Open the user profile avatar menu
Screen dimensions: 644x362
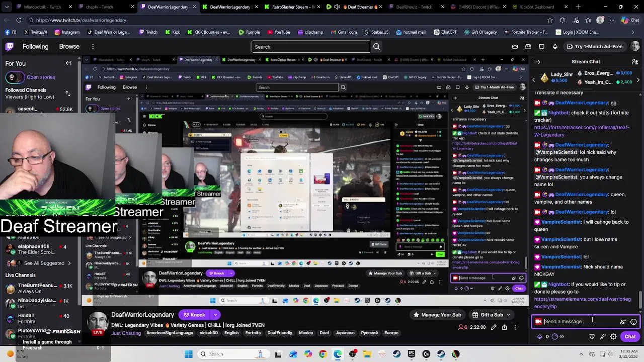[x=635, y=47]
